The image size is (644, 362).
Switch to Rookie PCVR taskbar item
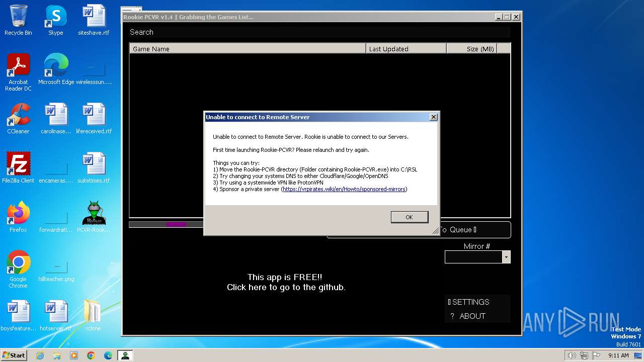tap(125, 355)
